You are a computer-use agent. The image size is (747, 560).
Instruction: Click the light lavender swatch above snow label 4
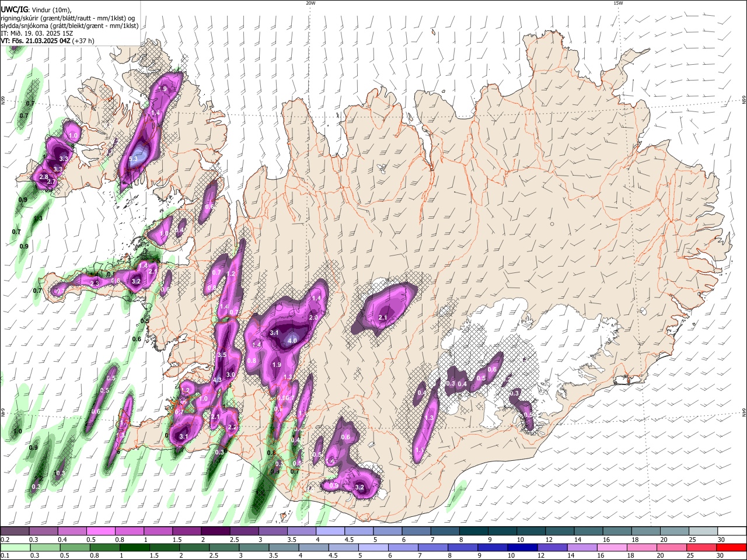[330, 531]
